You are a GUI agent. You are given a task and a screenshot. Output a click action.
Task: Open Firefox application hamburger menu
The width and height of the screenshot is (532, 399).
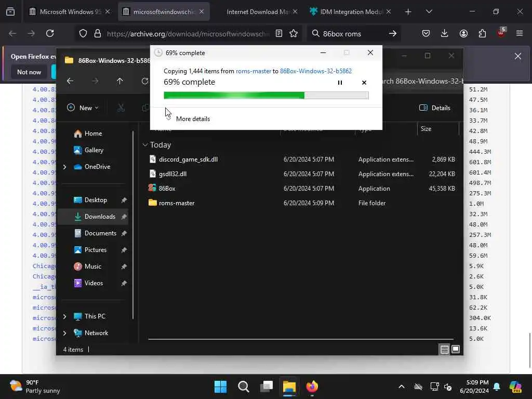(x=520, y=33)
